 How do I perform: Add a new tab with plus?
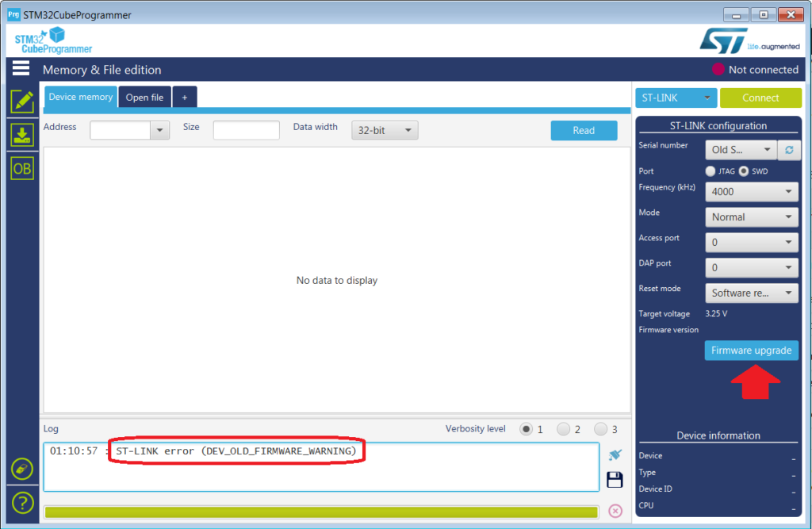click(184, 97)
